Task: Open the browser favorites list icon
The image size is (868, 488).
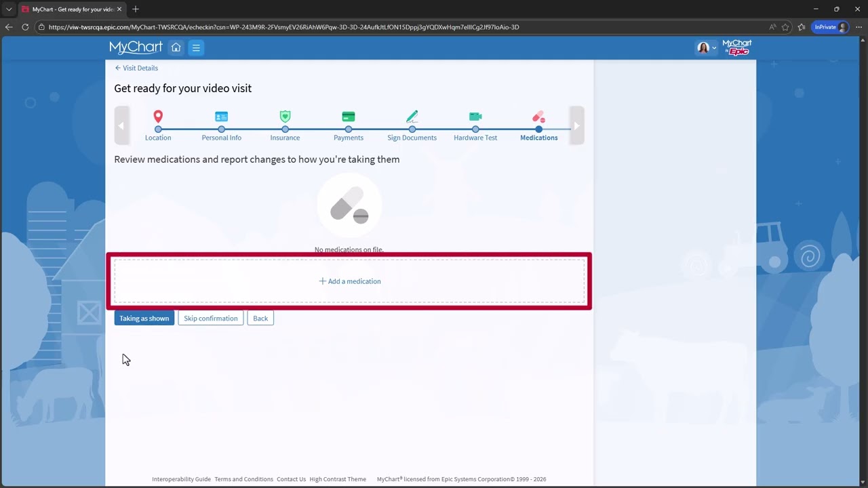Action: click(802, 27)
